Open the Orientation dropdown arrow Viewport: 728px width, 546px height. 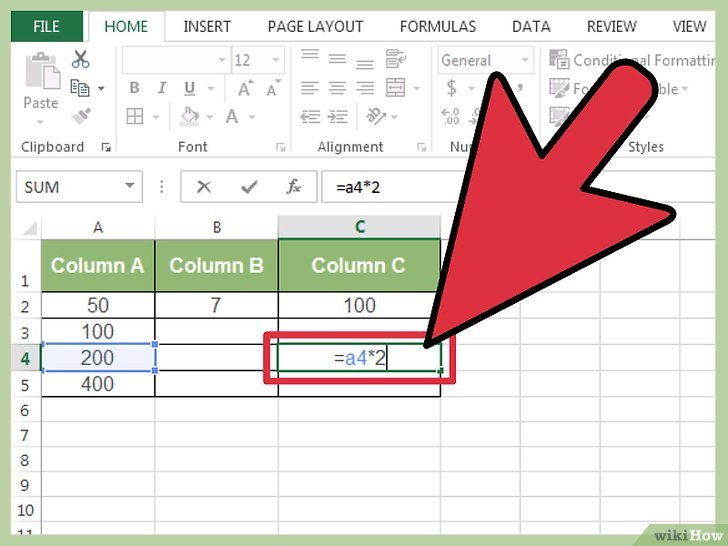tap(394, 117)
